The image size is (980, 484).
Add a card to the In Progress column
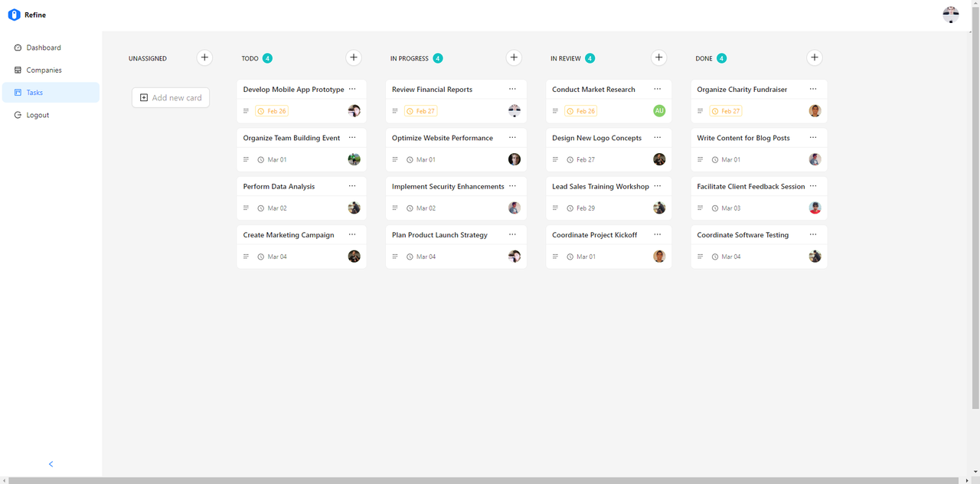(x=514, y=57)
